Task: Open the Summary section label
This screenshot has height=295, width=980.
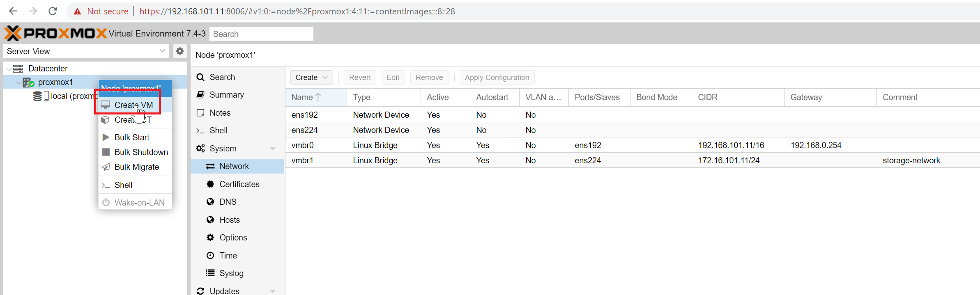Action: click(227, 95)
